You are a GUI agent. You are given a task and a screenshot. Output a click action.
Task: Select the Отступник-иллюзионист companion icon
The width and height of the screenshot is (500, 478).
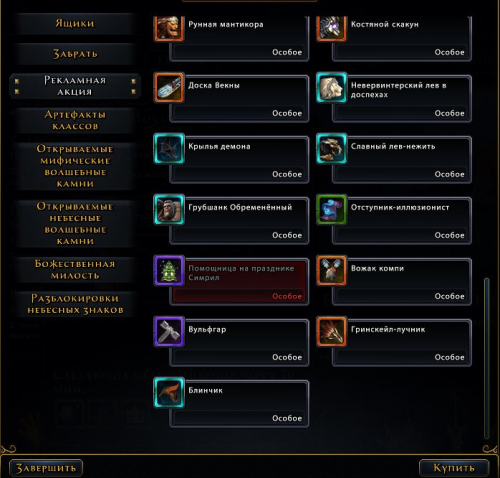pos(331,210)
